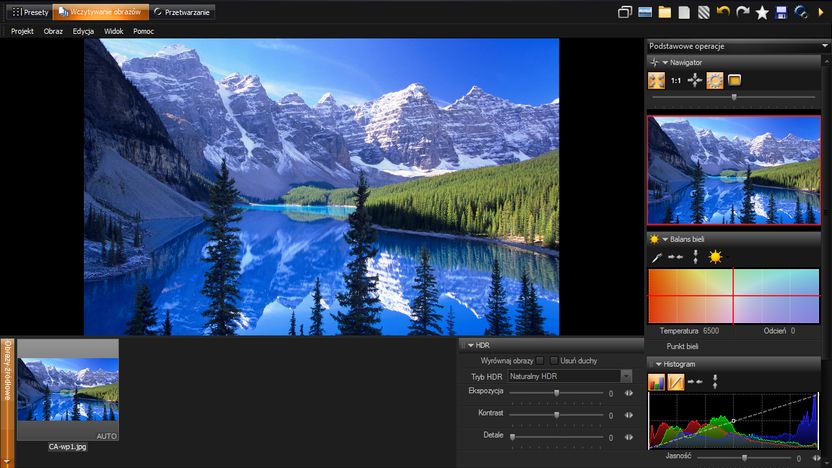Click horizontal arrows icon in Histogram panel
The width and height of the screenshot is (832, 468).
(695, 382)
